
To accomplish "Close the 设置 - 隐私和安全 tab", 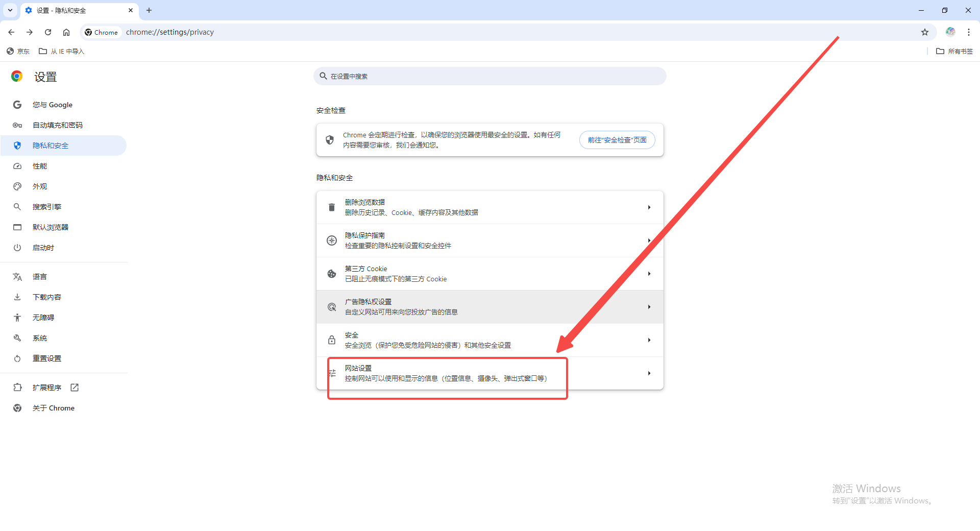I will click(x=131, y=10).
